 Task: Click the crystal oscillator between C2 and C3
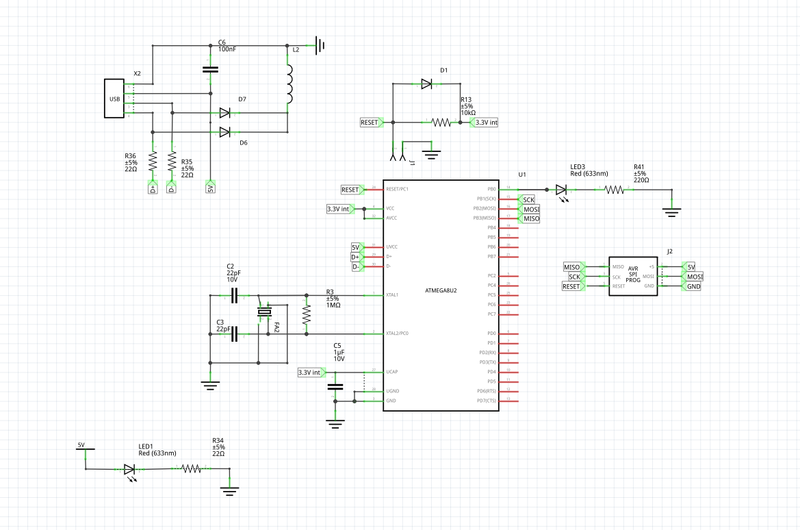pyautogui.click(x=264, y=314)
